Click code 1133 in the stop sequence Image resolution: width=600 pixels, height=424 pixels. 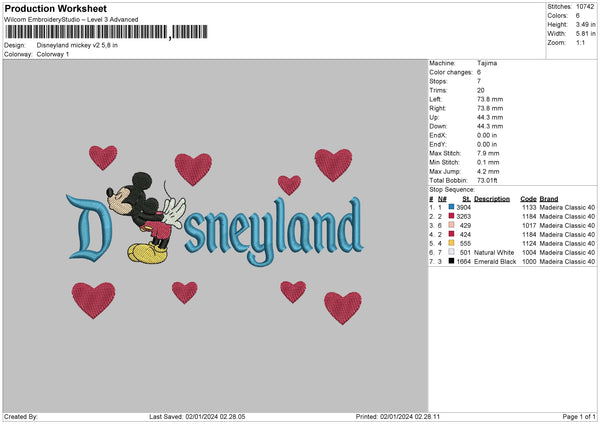click(529, 207)
